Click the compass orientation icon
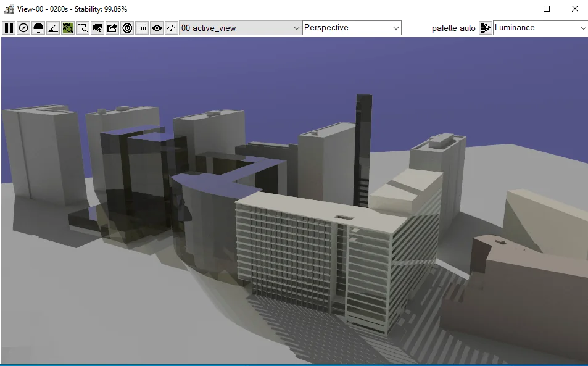 click(x=23, y=28)
